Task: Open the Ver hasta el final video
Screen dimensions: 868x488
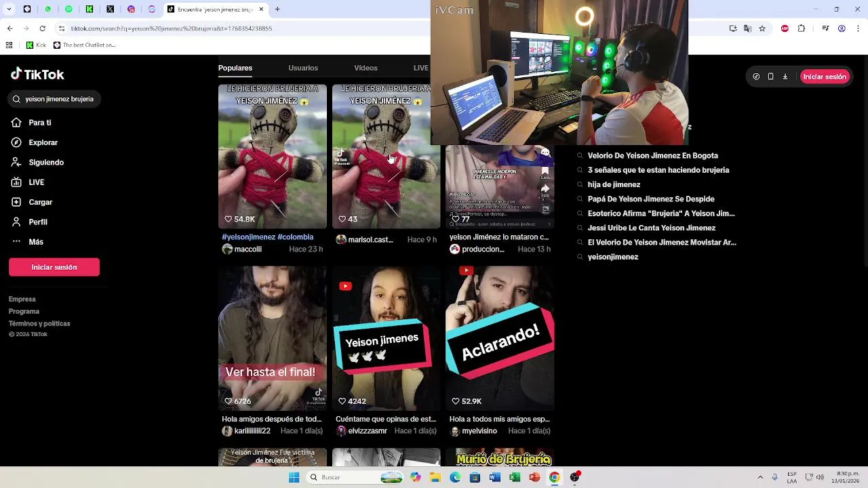Action: [273, 338]
